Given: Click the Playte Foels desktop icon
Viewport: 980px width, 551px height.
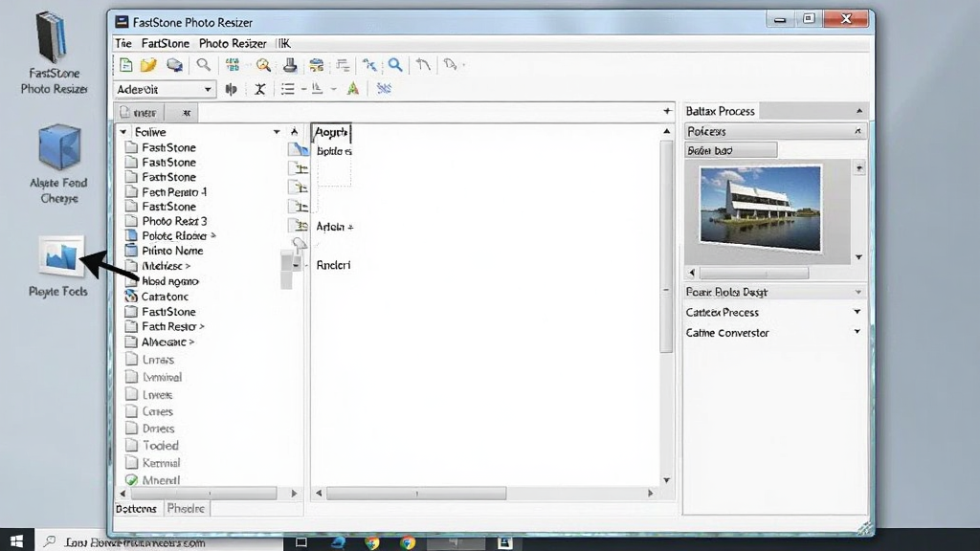Looking at the screenshot, I should click(58, 266).
